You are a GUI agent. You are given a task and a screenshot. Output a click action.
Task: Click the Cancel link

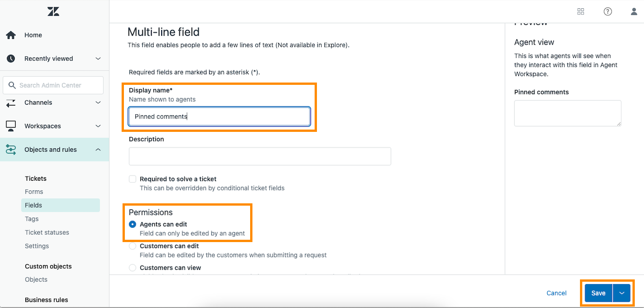click(556, 293)
